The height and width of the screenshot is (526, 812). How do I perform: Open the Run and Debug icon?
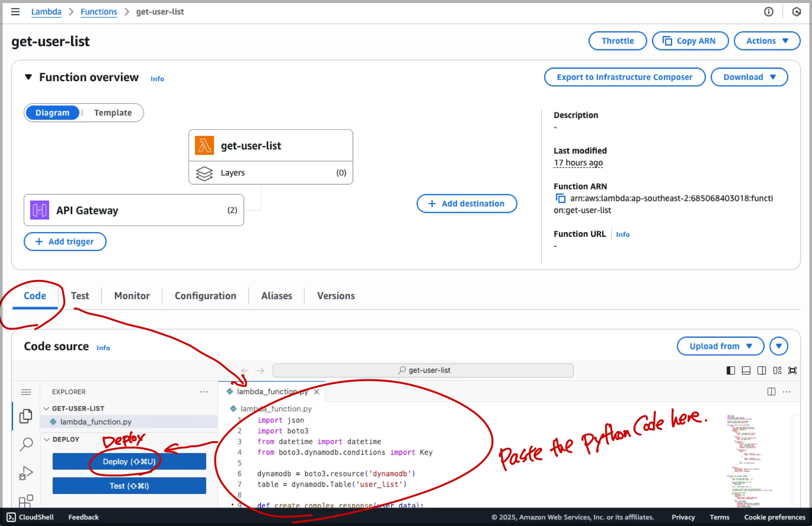coord(26,473)
